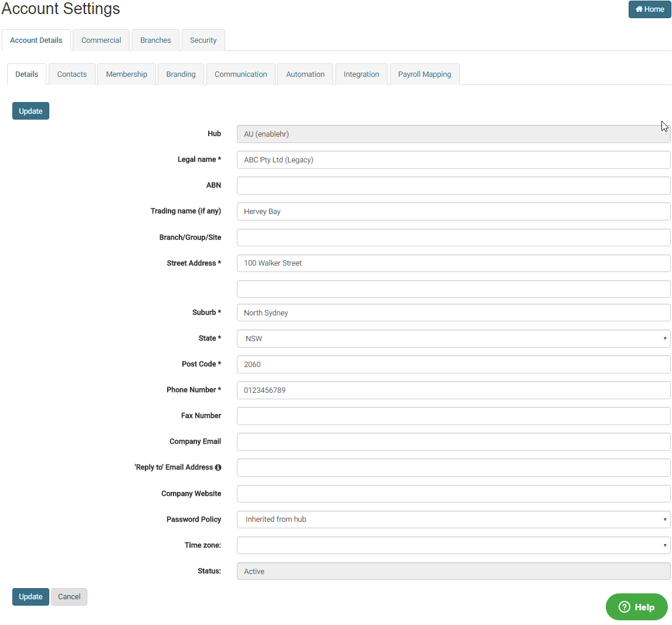Open the Branches tab

(x=155, y=40)
